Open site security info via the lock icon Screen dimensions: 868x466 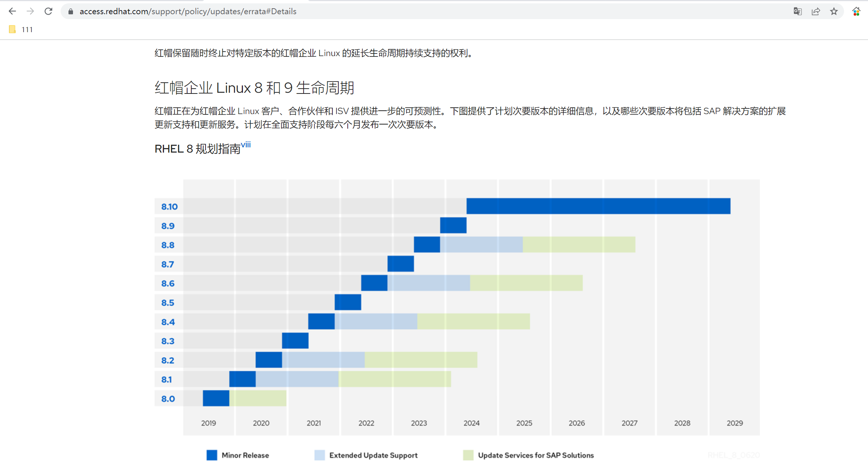coord(70,11)
